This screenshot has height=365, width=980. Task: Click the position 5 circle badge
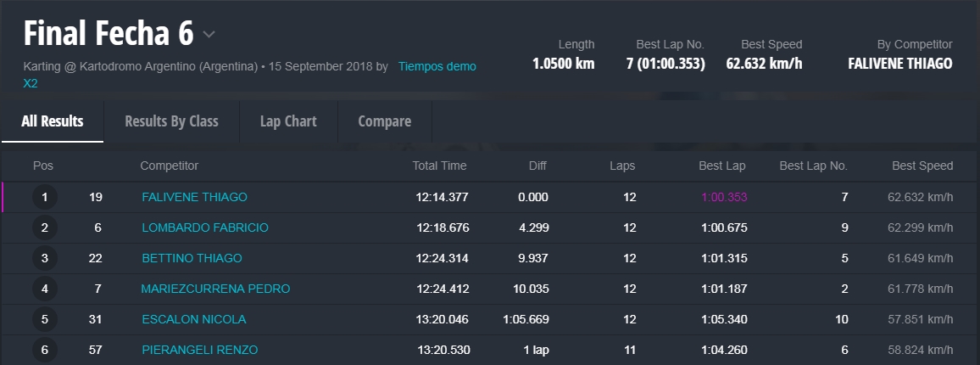pos(44,320)
